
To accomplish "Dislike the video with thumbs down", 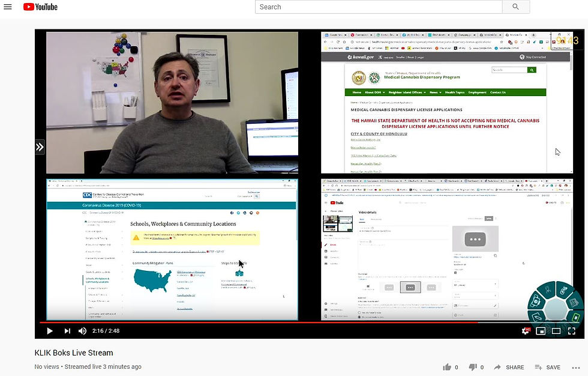I will pyautogui.click(x=473, y=367).
